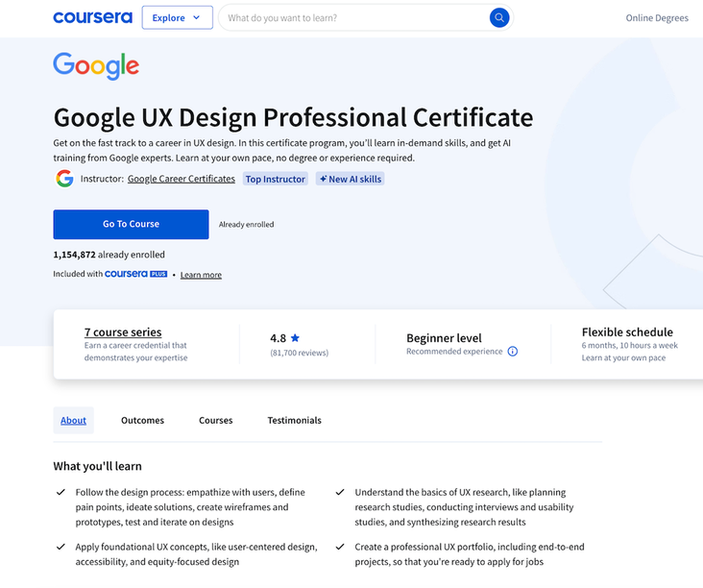Select the About tab
This screenshot has width=703, height=588.
pos(74,420)
